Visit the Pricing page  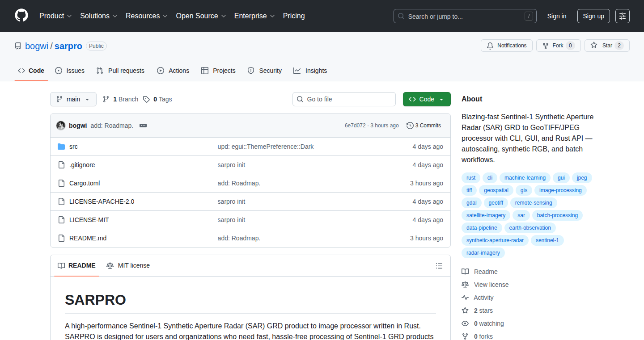(x=294, y=16)
